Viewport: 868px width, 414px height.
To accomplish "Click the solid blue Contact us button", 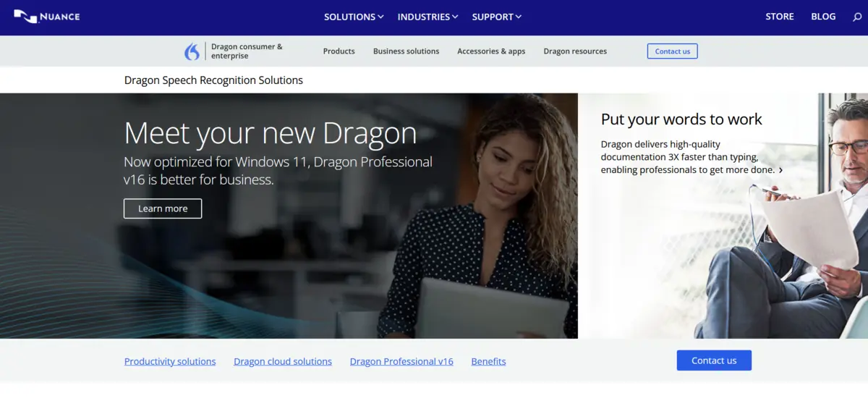I will (x=714, y=360).
